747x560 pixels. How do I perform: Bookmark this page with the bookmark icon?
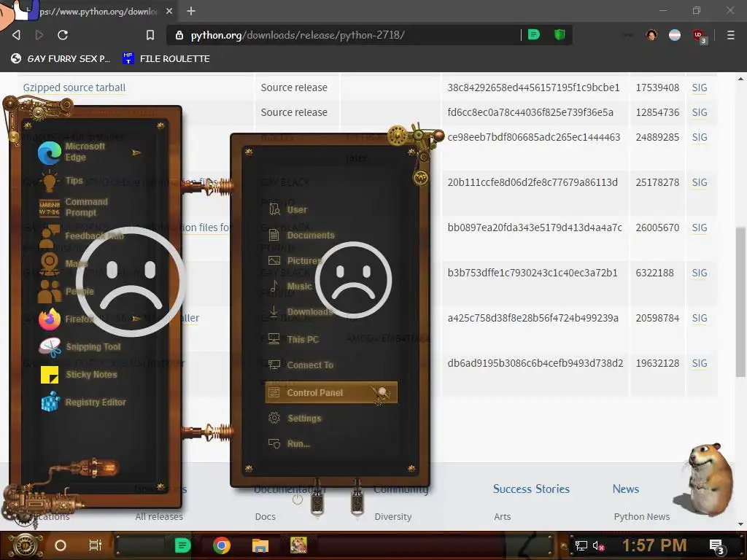(150, 35)
